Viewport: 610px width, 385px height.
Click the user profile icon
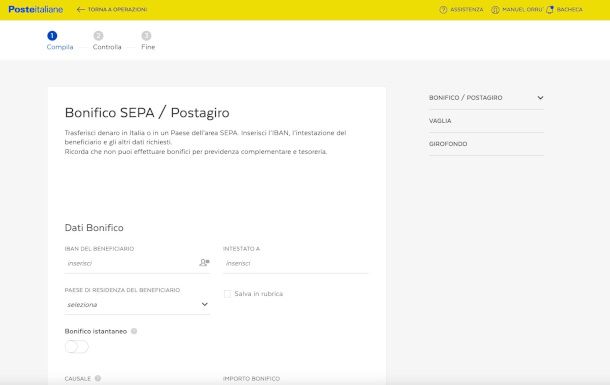coord(495,10)
